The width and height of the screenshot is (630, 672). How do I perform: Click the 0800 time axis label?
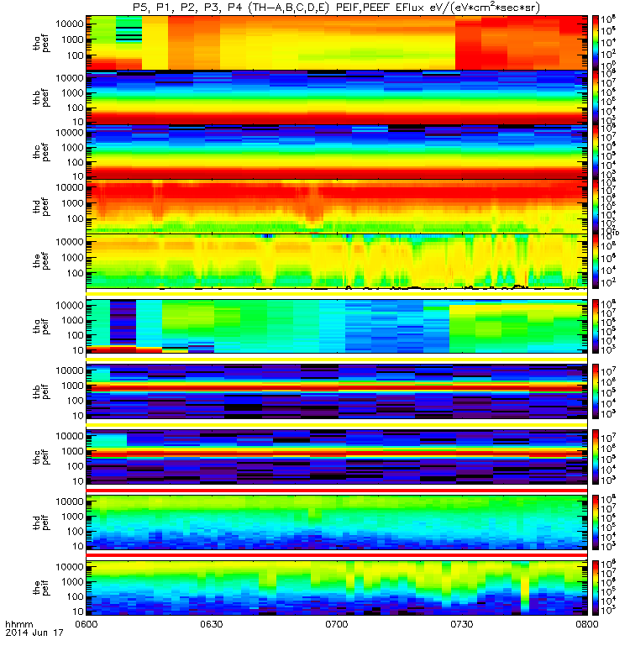[x=586, y=624]
